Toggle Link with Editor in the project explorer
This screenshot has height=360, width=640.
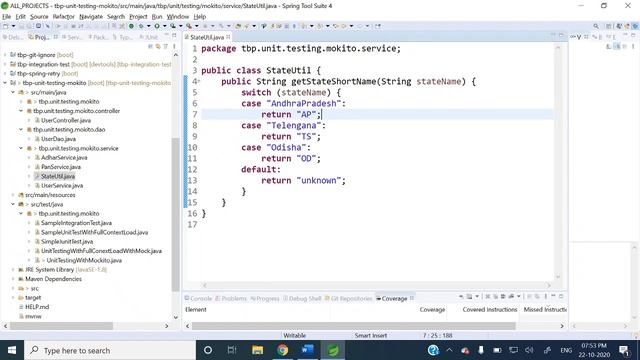[x=158, y=46]
